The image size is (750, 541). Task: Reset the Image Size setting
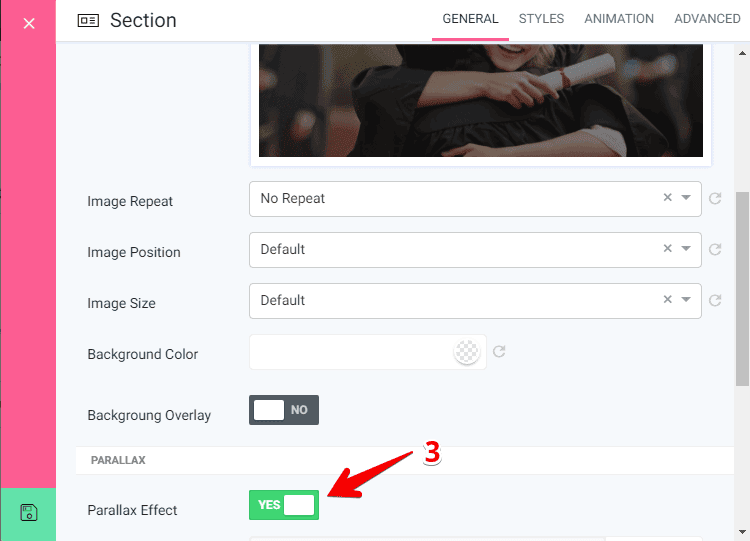coord(715,301)
